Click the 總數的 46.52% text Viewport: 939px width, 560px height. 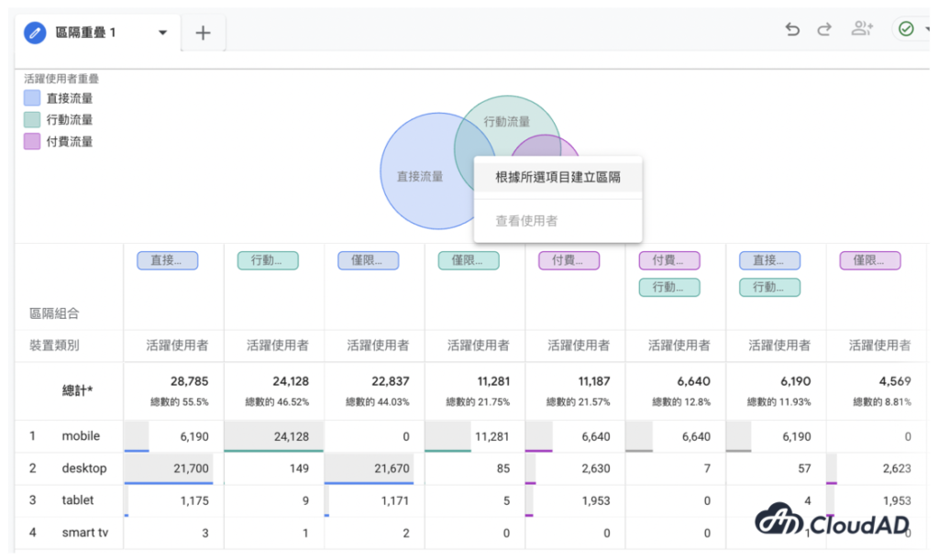[x=277, y=402]
